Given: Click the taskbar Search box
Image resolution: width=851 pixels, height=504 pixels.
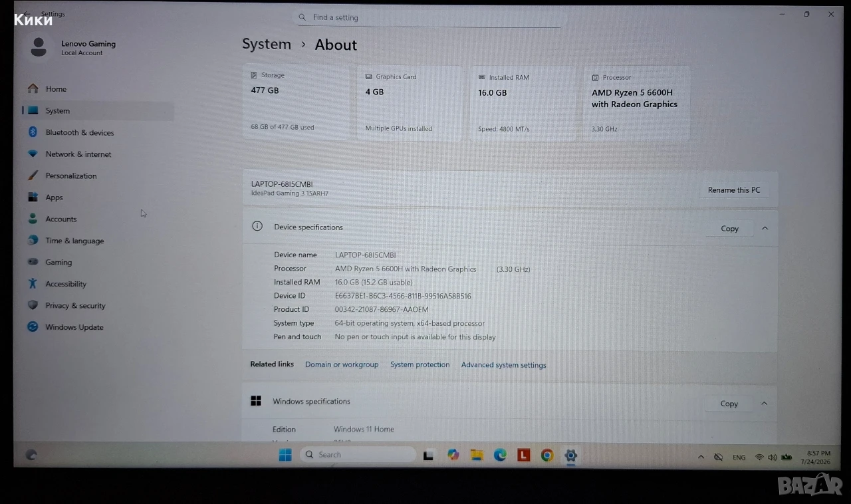Looking at the screenshot, I should 358,455.
